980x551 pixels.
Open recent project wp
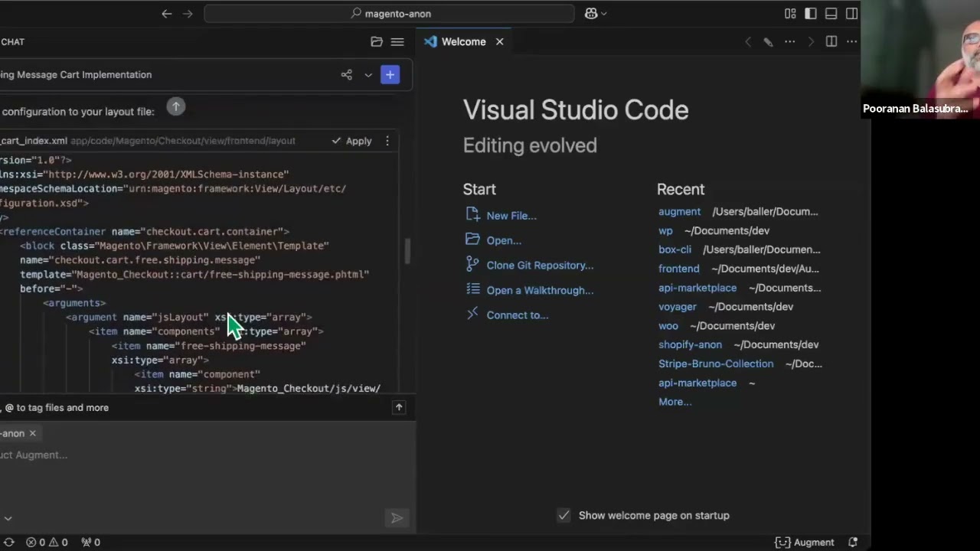(x=665, y=230)
